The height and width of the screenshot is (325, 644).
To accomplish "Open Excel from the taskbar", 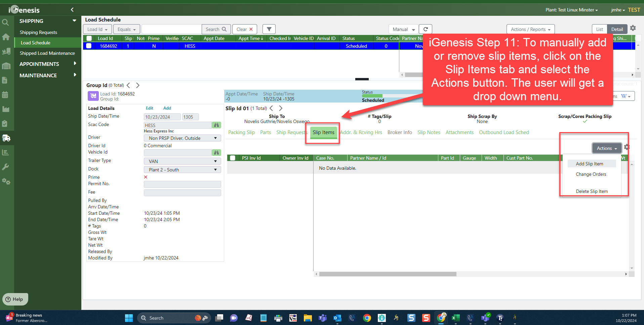I will [455, 318].
